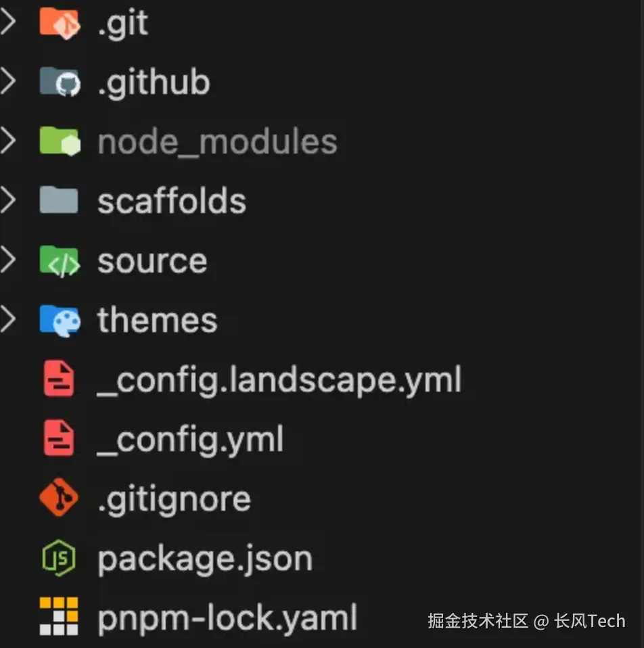
Task: Expand the .git folder chevron
Action: click(8, 22)
